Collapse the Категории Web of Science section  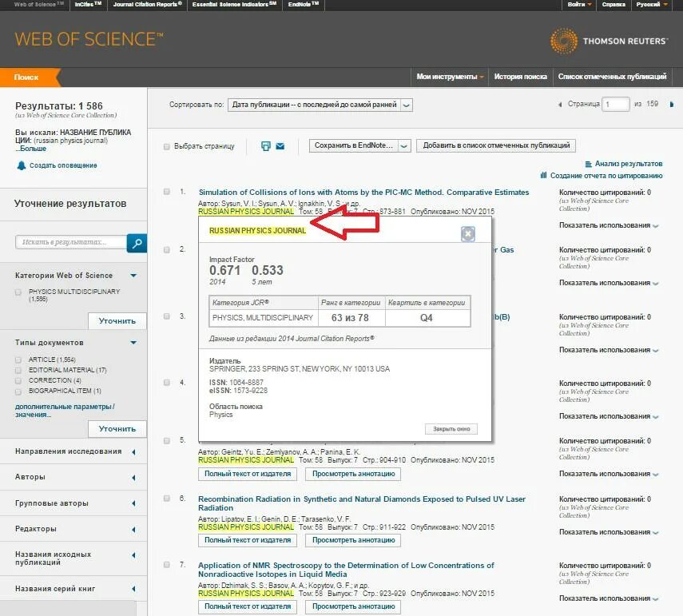click(133, 276)
